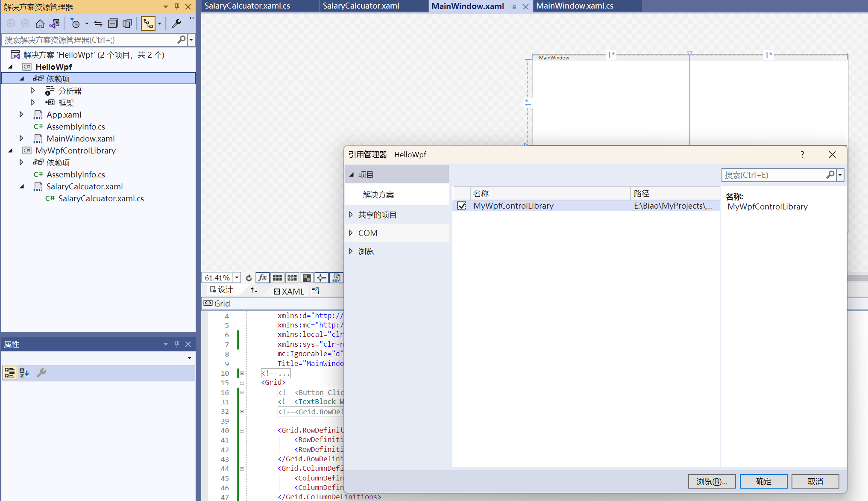Viewport: 868px width, 501px height.
Task: Close the Properties panel
Action: pyautogui.click(x=188, y=344)
